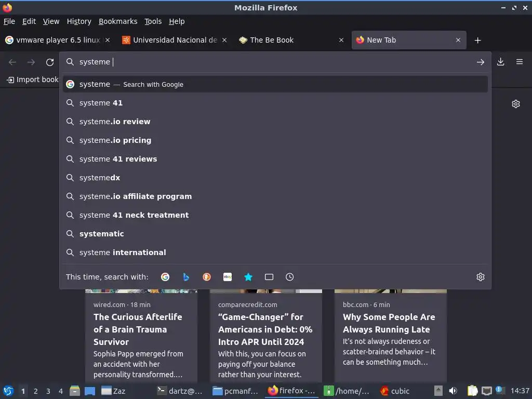
Task: Open new tab with plus icon
Action: (x=478, y=41)
